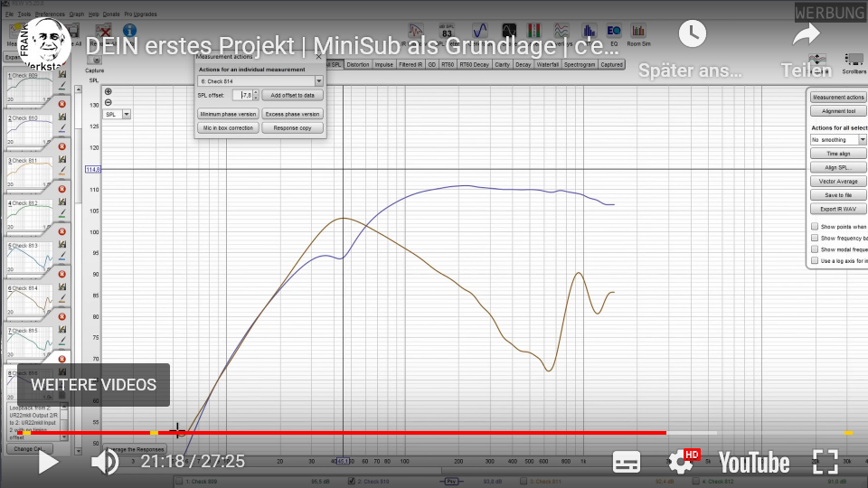Image resolution: width=868 pixels, height=488 pixels.
Task: Toggle the Scrollbars icon
Action: point(854,60)
